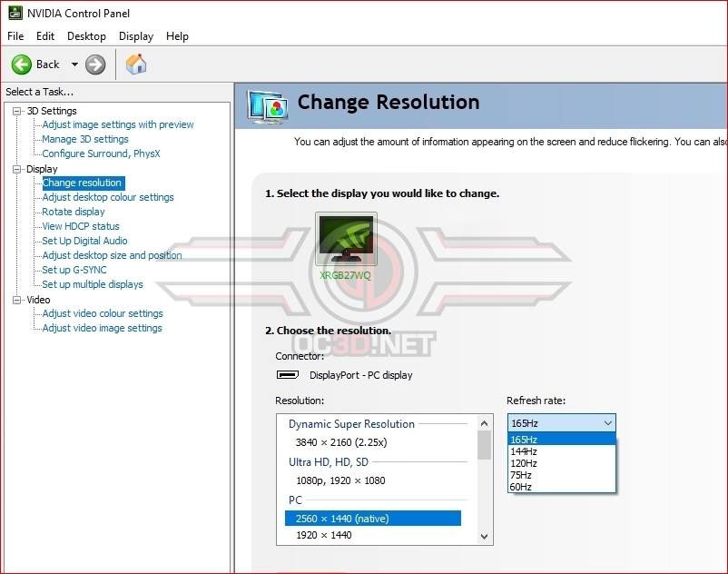This screenshot has height=574, width=728.
Task: Click the Change Resolution header icon
Action: tap(268, 107)
